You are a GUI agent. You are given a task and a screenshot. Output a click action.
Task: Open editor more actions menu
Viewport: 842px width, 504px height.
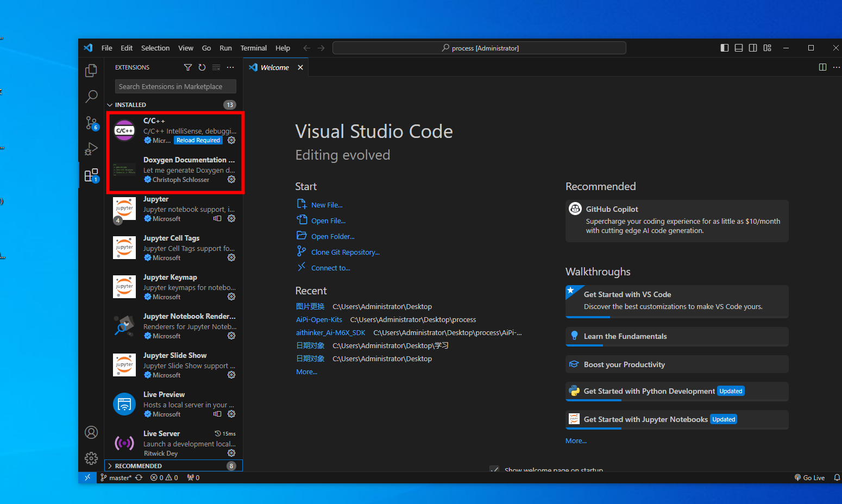click(837, 67)
